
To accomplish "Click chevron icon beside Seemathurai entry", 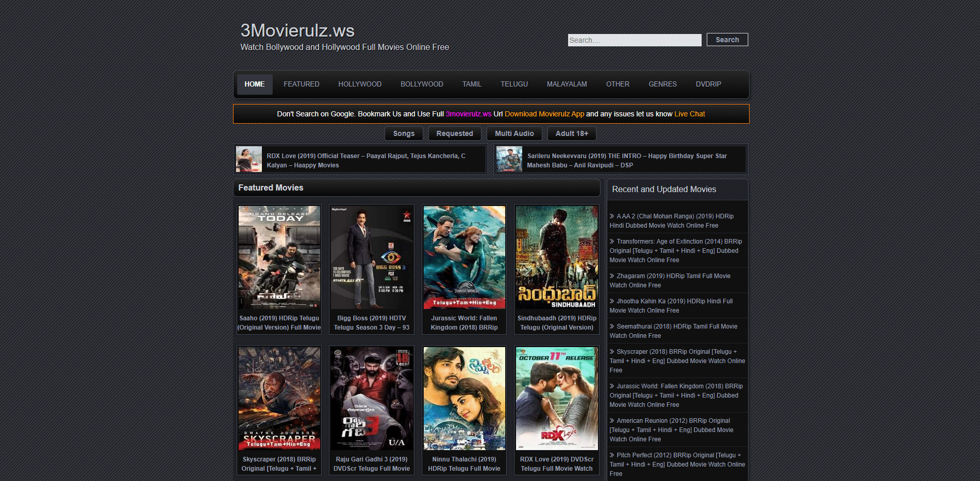I will coord(612,327).
